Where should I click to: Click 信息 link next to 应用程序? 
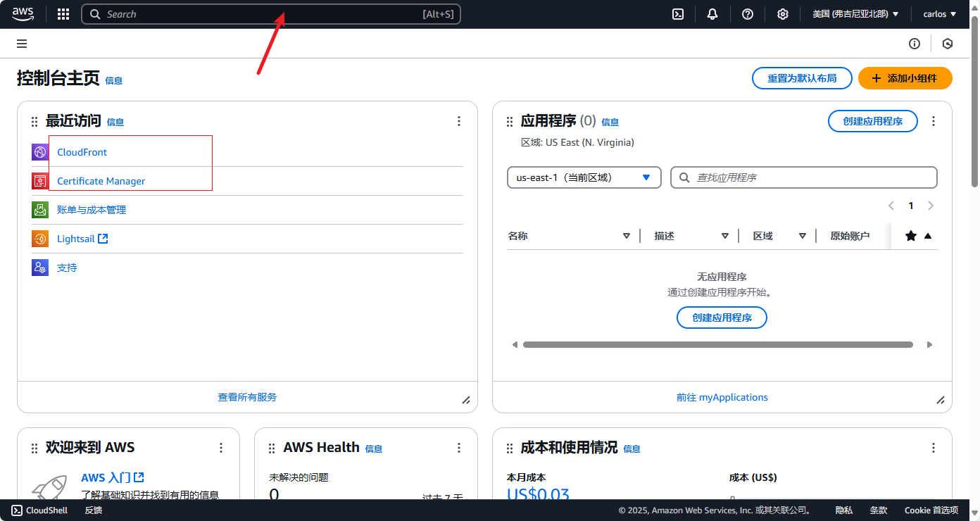point(610,123)
